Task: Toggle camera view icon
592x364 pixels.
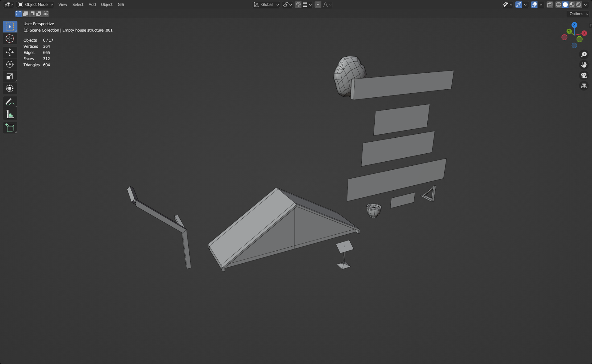Action: [584, 75]
